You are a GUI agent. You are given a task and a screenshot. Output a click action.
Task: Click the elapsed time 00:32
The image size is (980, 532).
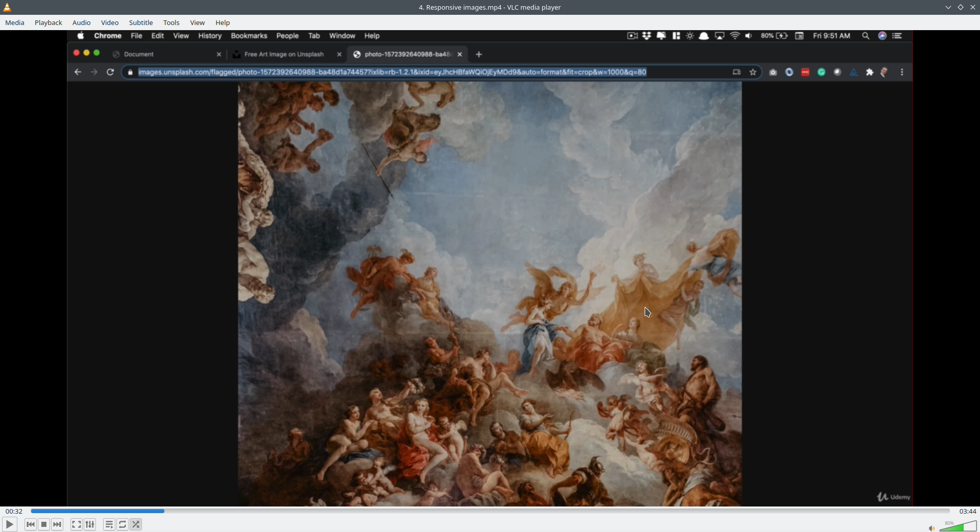pos(14,511)
